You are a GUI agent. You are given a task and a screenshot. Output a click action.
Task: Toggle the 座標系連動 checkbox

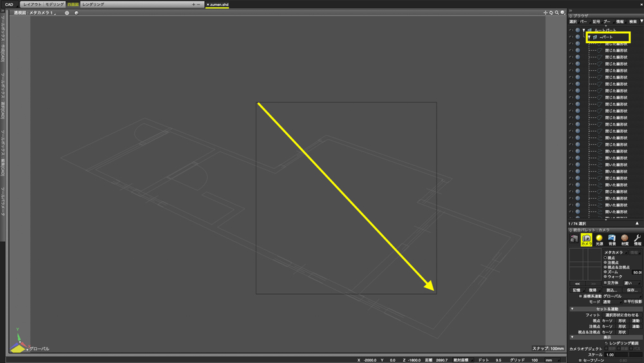(x=580, y=296)
